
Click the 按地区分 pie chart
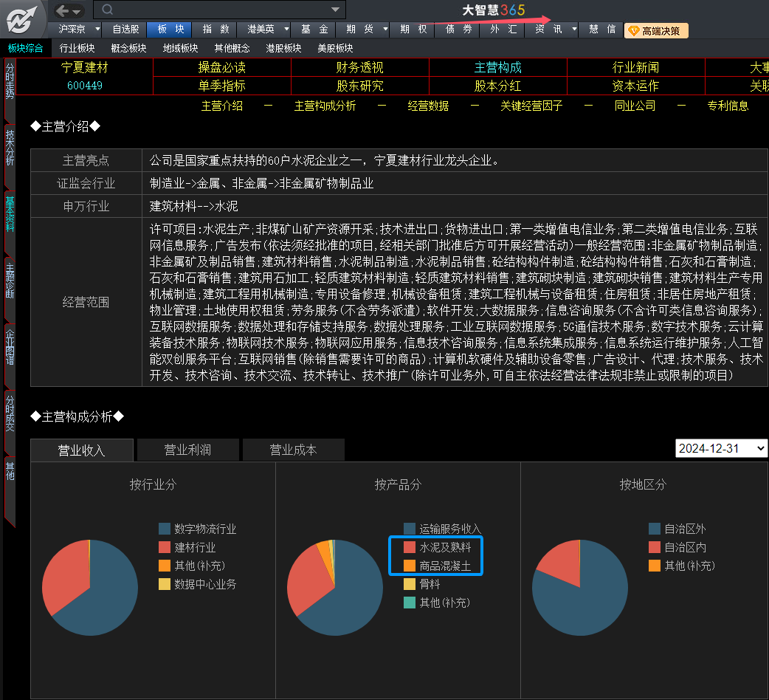click(x=580, y=588)
